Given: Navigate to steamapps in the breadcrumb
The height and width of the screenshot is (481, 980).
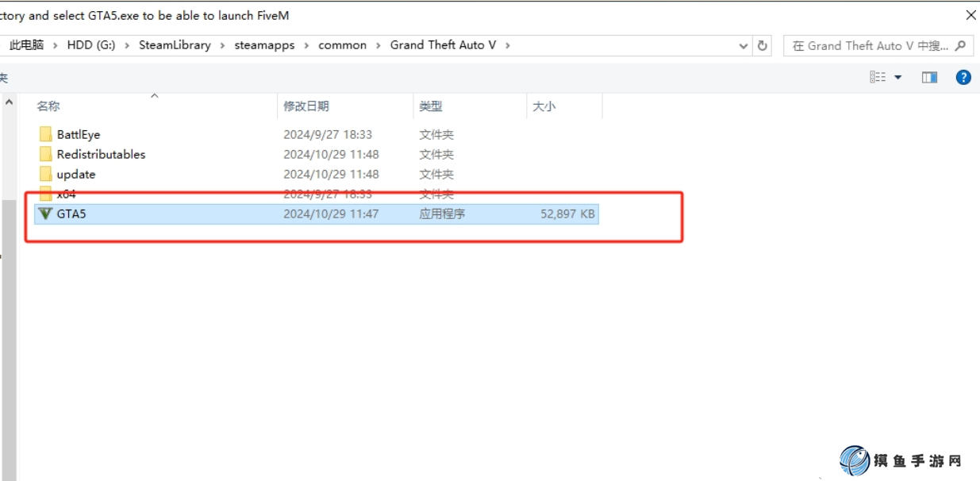Looking at the screenshot, I should (x=264, y=45).
